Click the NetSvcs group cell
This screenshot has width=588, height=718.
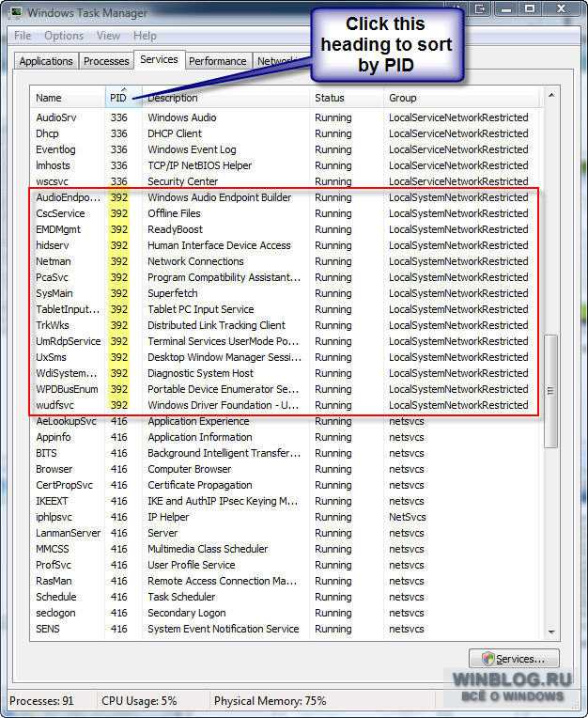pos(408,518)
